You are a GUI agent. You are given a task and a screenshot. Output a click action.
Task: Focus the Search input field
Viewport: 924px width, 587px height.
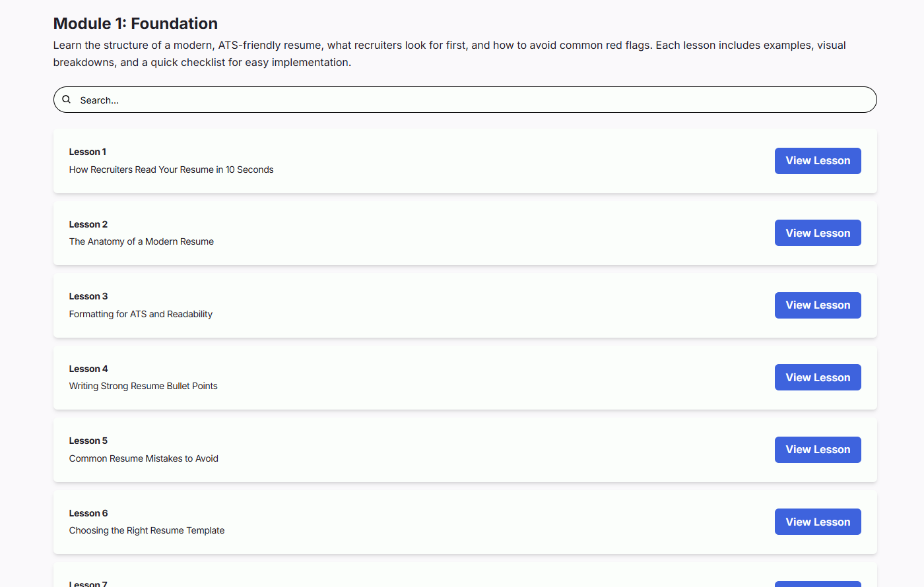coord(465,100)
